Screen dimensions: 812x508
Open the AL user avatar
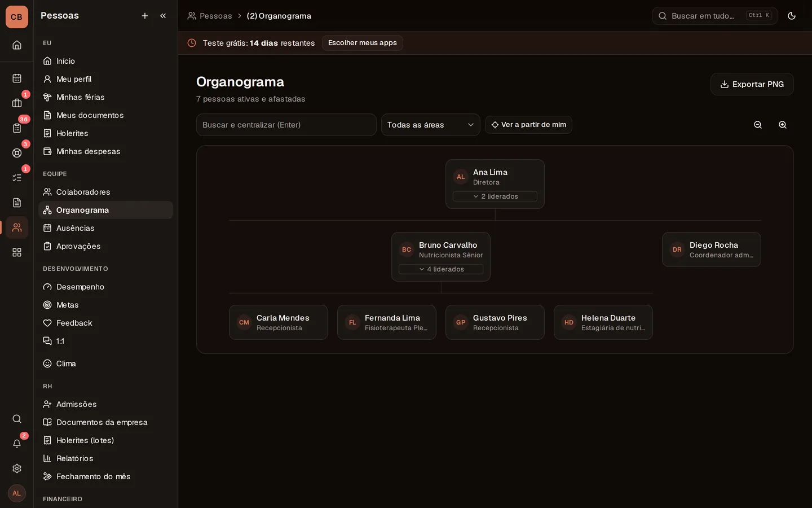click(x=17, y=493)
